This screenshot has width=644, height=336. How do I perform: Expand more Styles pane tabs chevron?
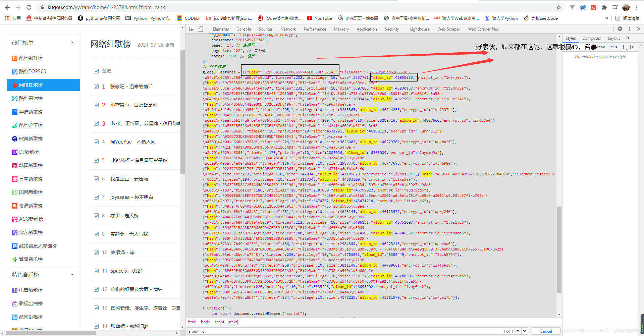point(628,38)
